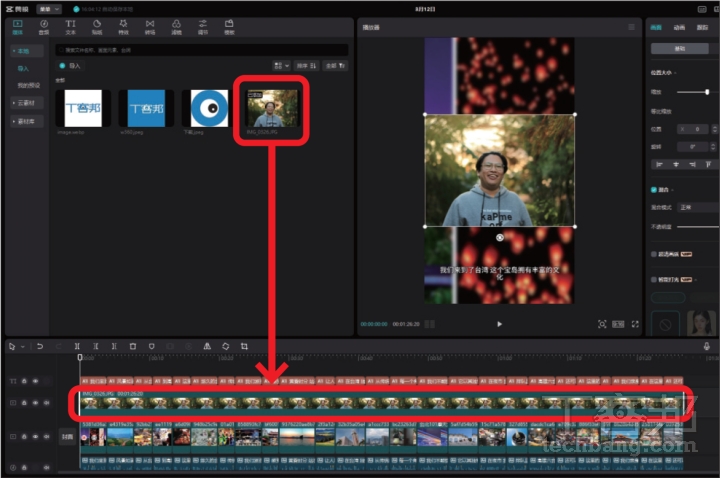This screenshot has height=478, width=720.
Task: Adjust the Scale (缩放) slider handle
Action: tap(707, 92)
